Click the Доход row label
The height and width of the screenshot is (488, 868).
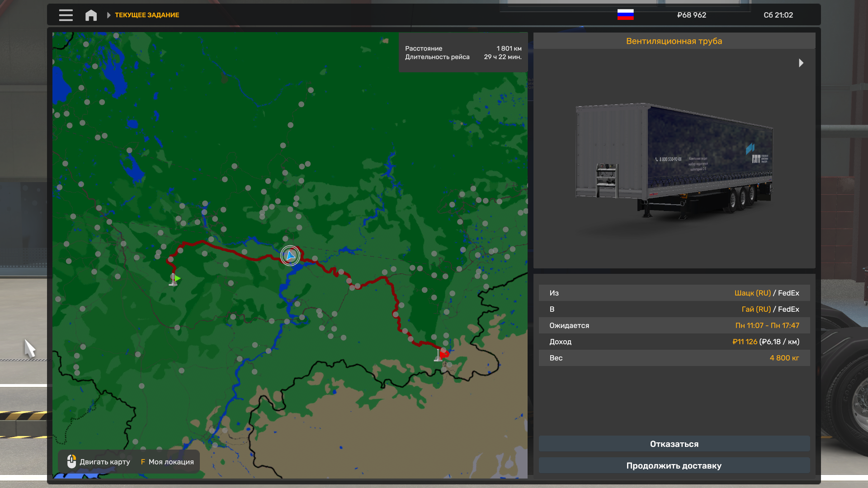click(560, 342)
